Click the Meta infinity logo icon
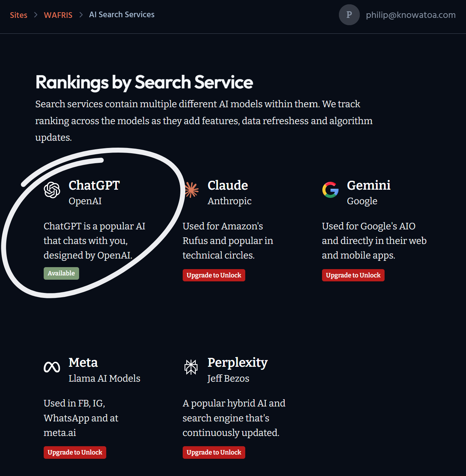466x476 pixels. (52, 367)
